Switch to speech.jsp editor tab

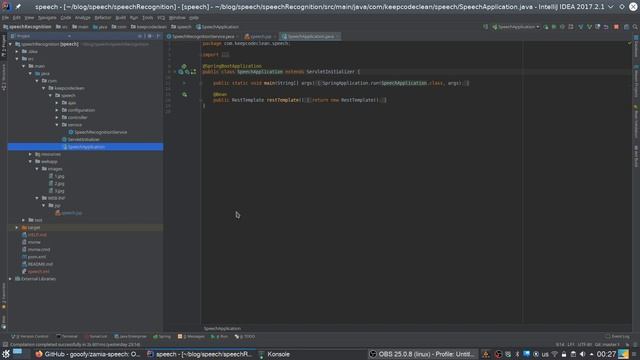point(260,37)
